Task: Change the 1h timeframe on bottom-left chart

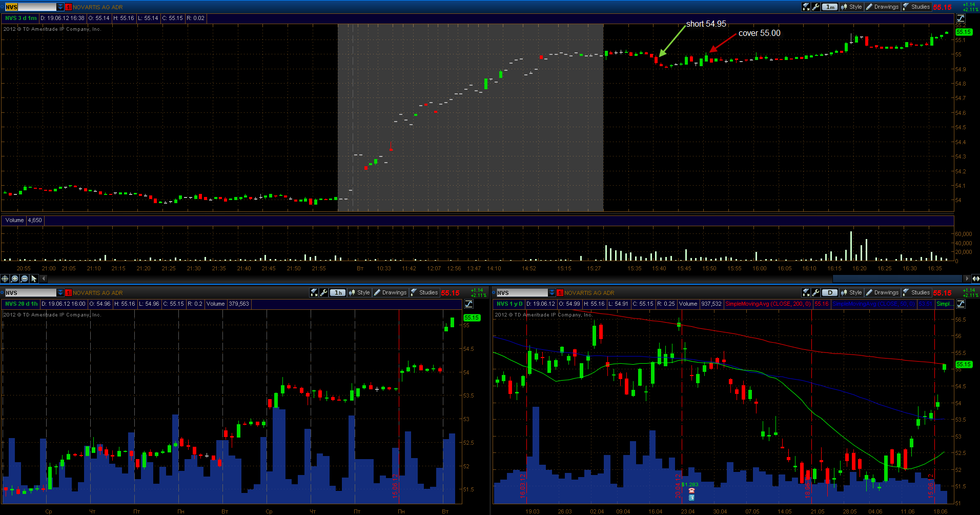Action: (x=338, y=292)
